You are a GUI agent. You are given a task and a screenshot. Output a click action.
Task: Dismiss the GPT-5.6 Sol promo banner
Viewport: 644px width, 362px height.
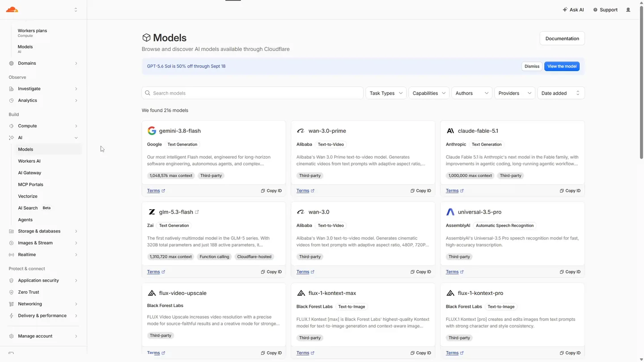click(532, 66)
